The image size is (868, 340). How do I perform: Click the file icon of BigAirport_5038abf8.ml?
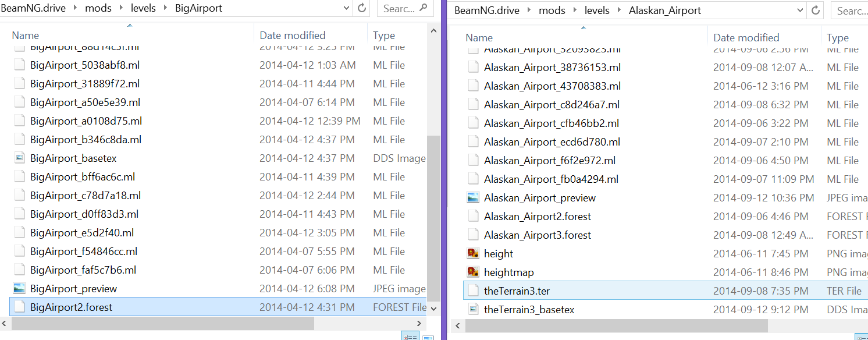20,65
